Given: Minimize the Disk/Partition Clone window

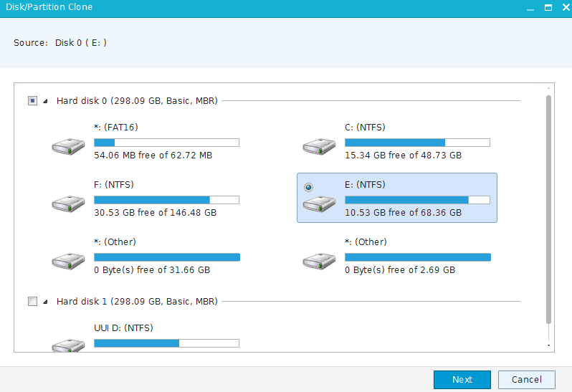Looking at the screenshot, I should click(x=530, y=9).
